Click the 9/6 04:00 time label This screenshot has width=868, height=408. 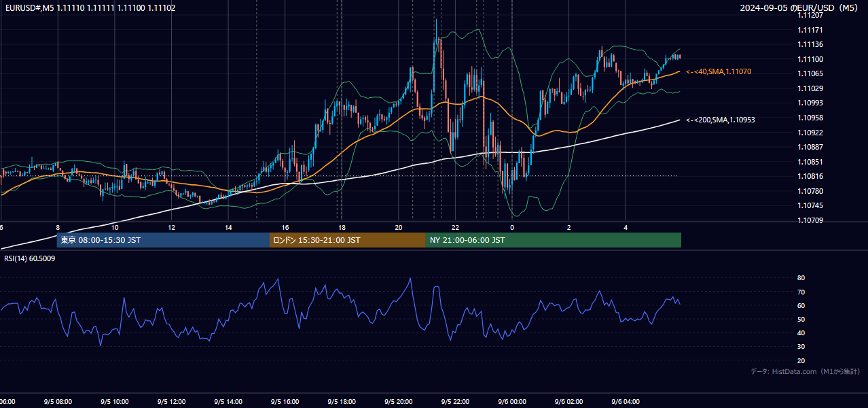[626, 401]
